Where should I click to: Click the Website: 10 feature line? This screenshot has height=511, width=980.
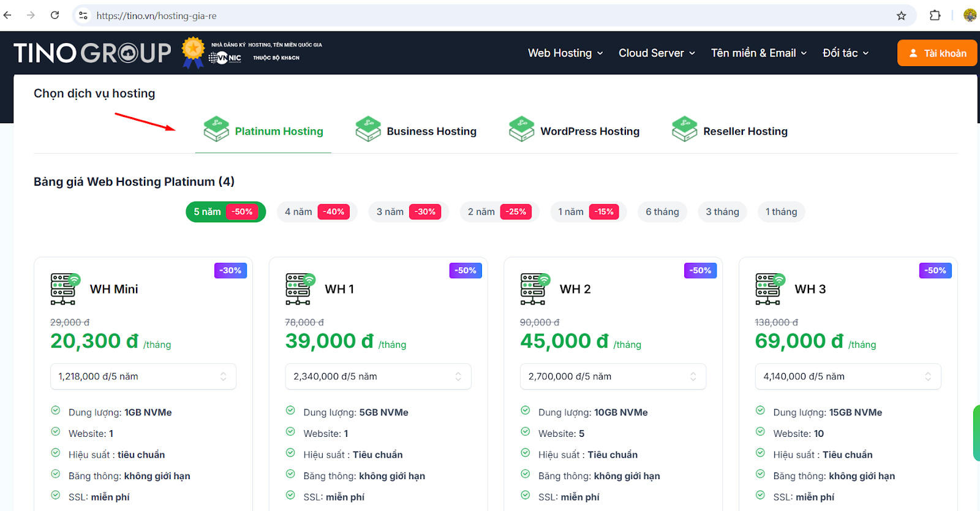click(798, 433)
